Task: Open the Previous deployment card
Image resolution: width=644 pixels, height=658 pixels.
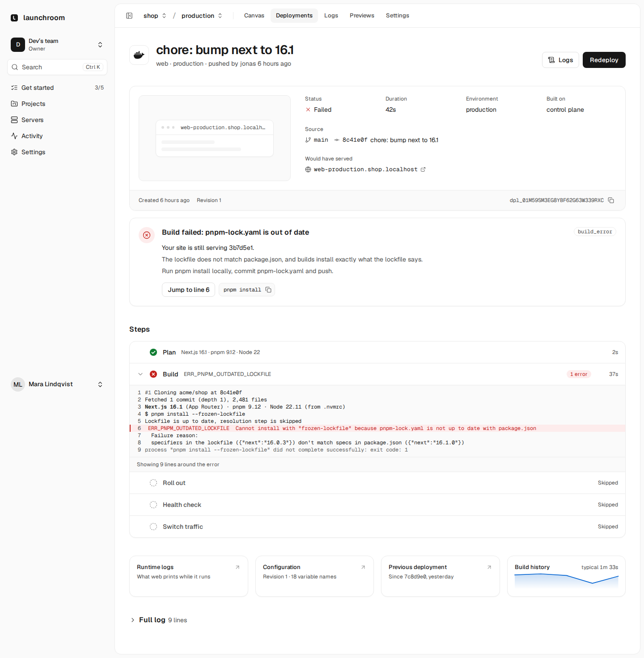Action: 441,576
